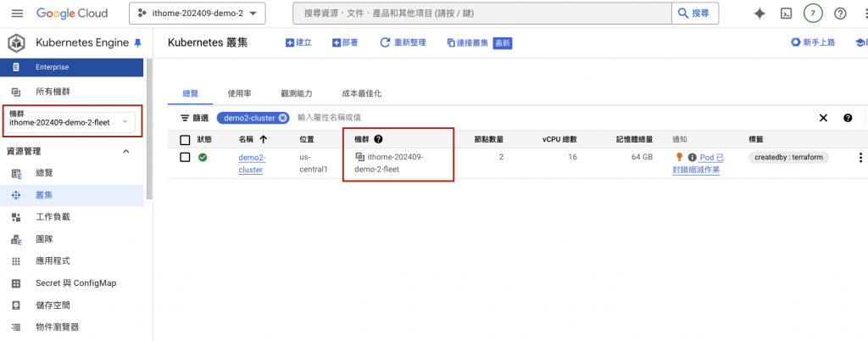Open the help question mark icon
Image resolution: width=868 pixels, height=341 pixels.
click(840, 14)
